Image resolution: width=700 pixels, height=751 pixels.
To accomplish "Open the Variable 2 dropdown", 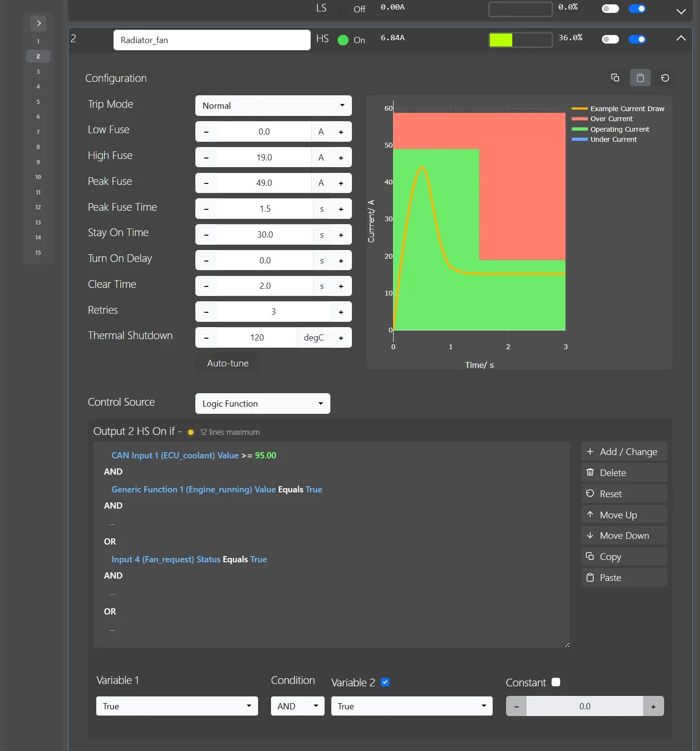I will pos(412,706).
